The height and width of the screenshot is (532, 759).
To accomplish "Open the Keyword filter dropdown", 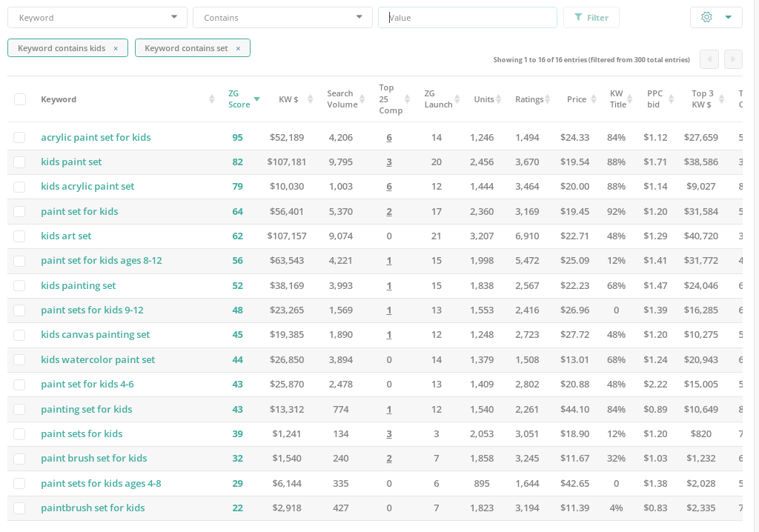I will [x=97, y=16].
